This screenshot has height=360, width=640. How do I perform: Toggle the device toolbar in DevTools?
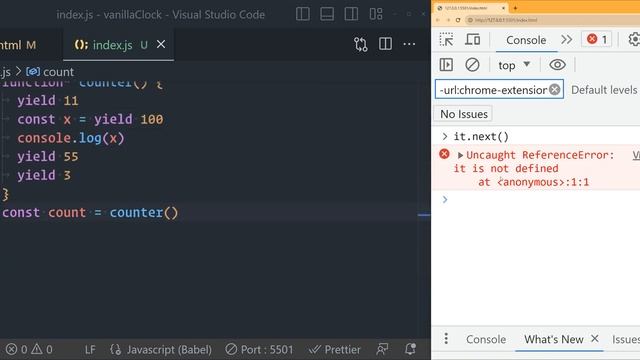(x=473, y=40)
